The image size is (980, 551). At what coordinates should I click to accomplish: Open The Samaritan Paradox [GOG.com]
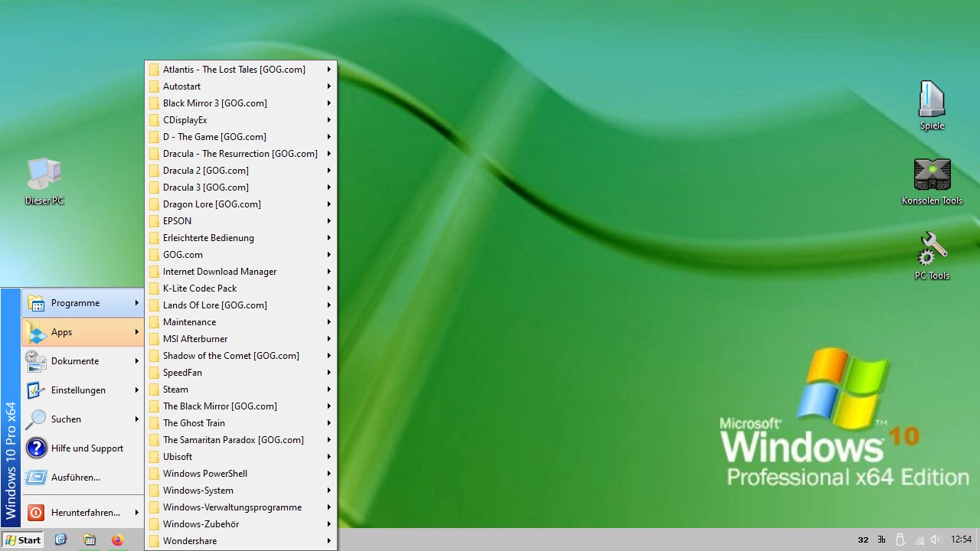(x=240, y=440)
